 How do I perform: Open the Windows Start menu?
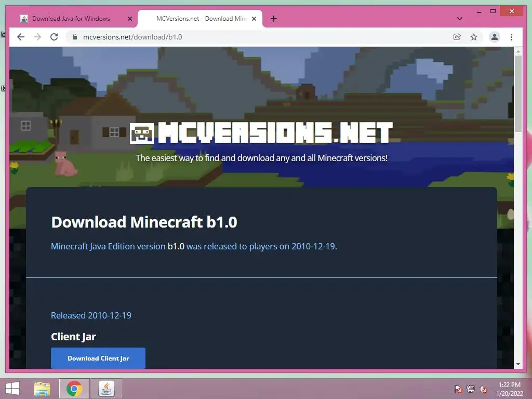12,389
